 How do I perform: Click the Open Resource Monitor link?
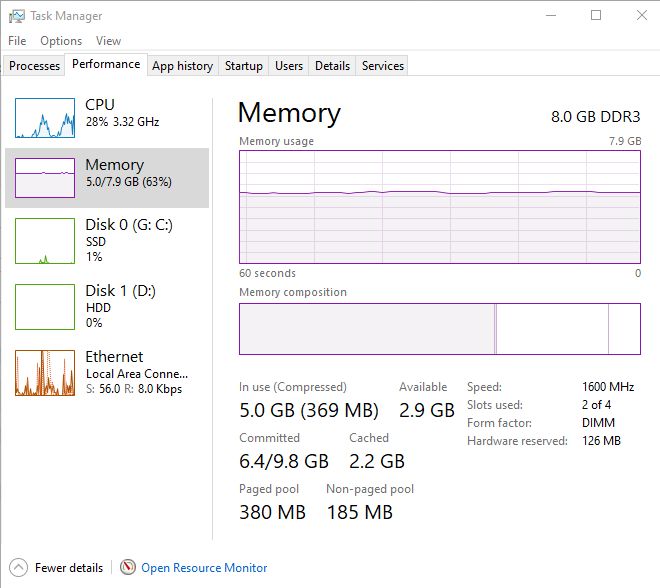pyautogui.click(x=204, y=568)
